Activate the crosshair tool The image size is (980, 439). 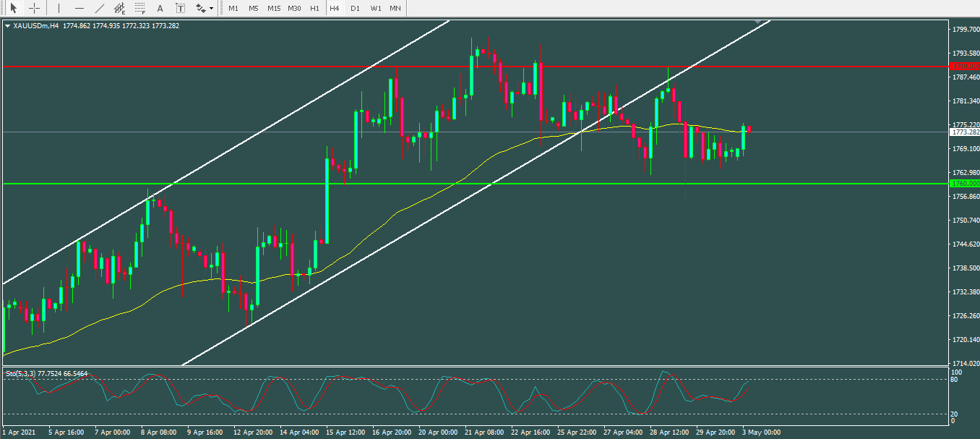pyautogui.click(x=34, y=8)
